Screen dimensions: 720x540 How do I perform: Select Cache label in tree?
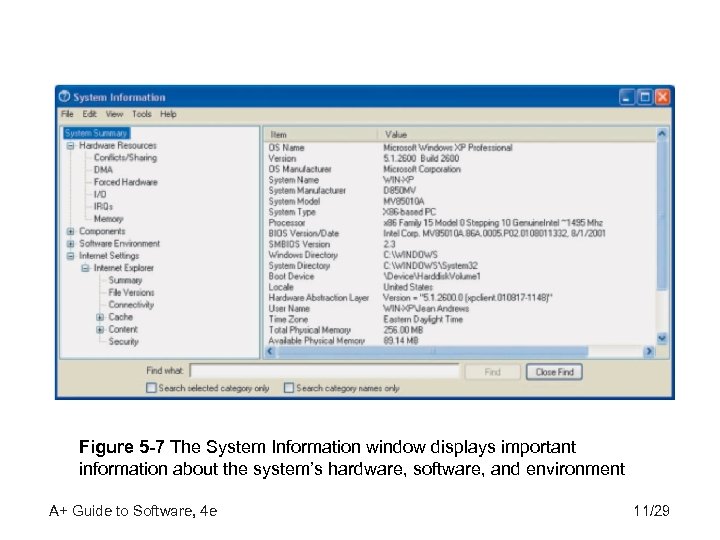(x=121, y=317)
